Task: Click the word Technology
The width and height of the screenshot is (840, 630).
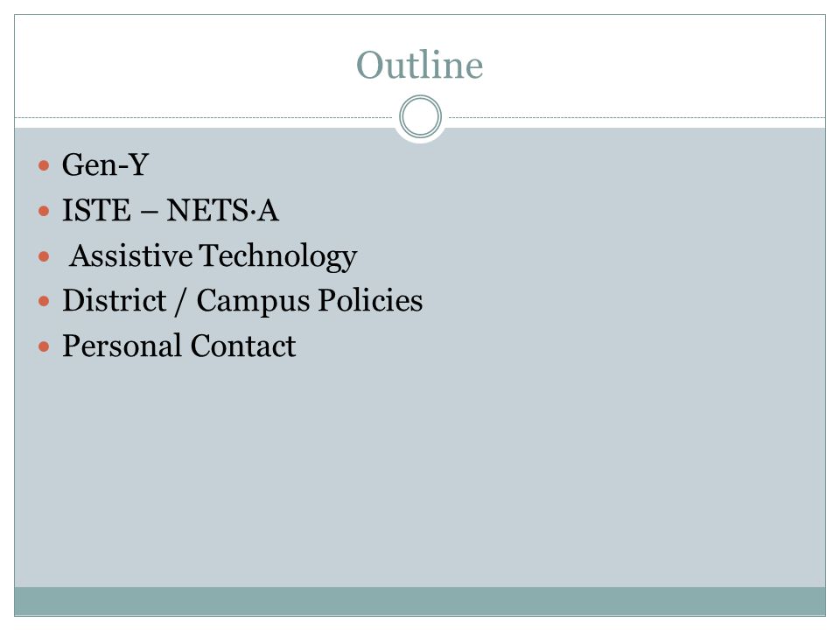Action: tap(278, 257)
